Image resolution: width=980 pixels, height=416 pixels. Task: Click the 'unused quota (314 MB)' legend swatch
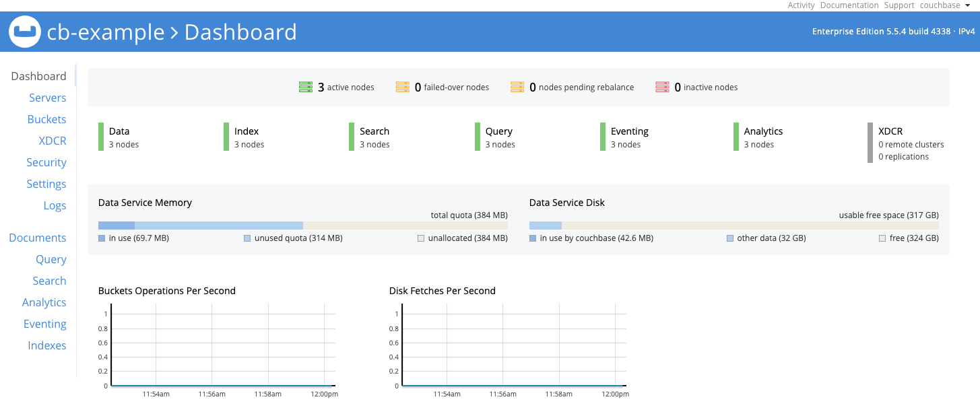click(x=247, y=238)
